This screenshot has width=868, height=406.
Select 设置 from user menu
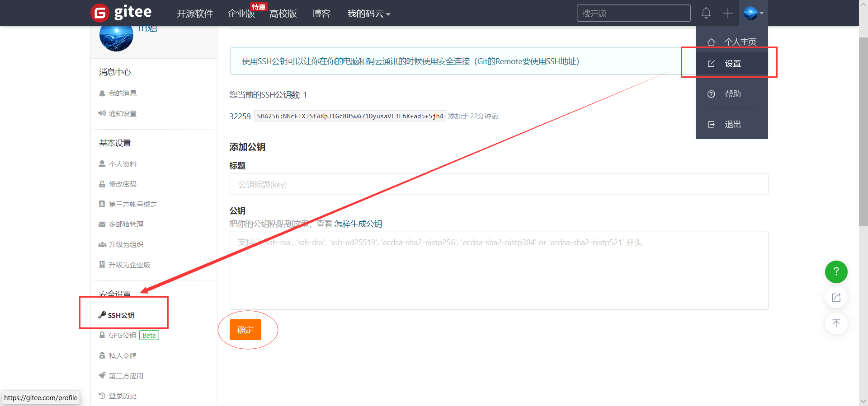[731, 64]
